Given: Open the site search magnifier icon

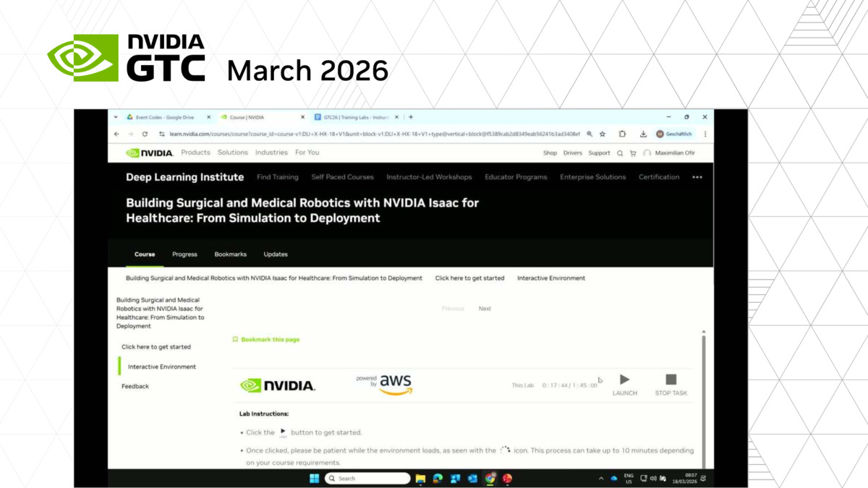Looking at the screenshot, I should pos(620,153).
